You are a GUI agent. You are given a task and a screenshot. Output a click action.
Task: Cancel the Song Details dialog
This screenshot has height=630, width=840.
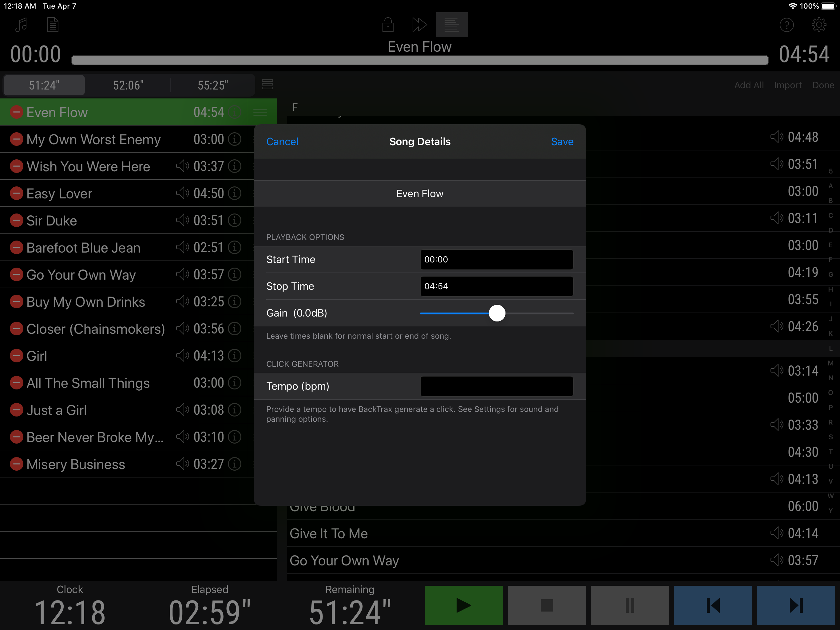point(282,142)
